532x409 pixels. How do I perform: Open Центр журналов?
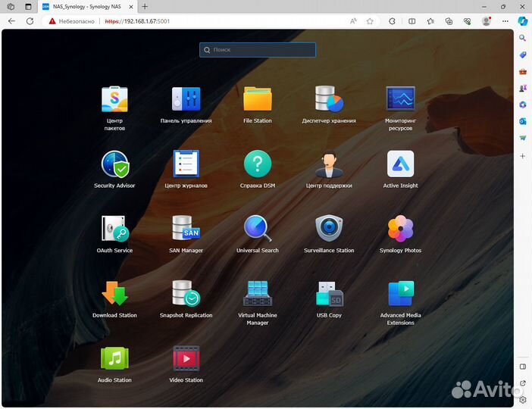pyautogui.click(x=186, y=164)
